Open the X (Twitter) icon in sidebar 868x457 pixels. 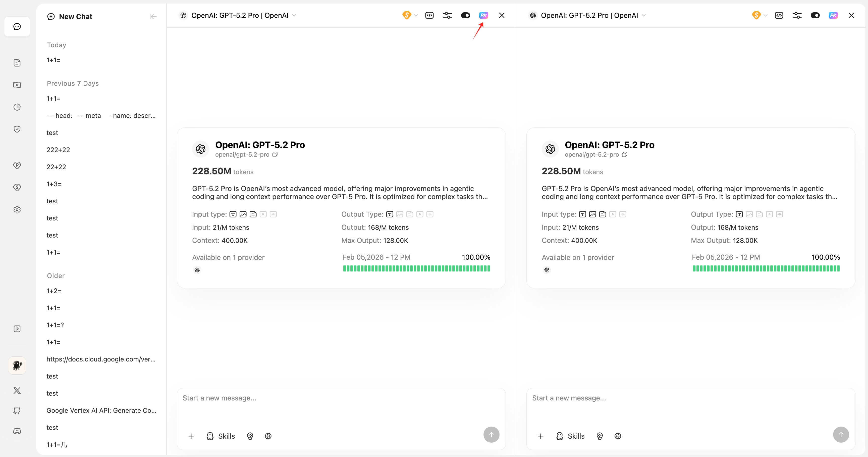(x=17, y=391)
